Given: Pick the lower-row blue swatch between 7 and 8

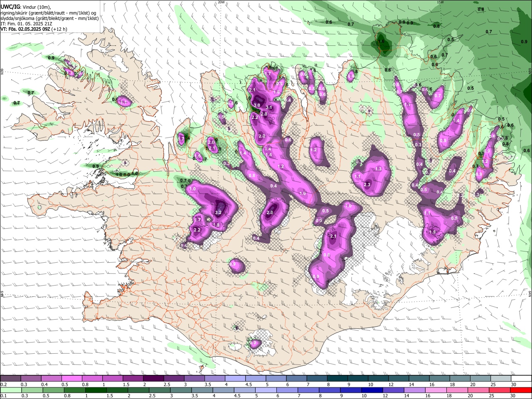Looking at the screenshot, I should coord(308,390).
